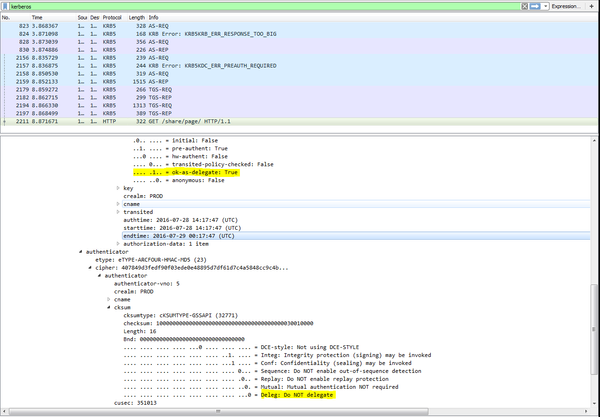Sort packets by the Time column header

[x=37, y=17]
